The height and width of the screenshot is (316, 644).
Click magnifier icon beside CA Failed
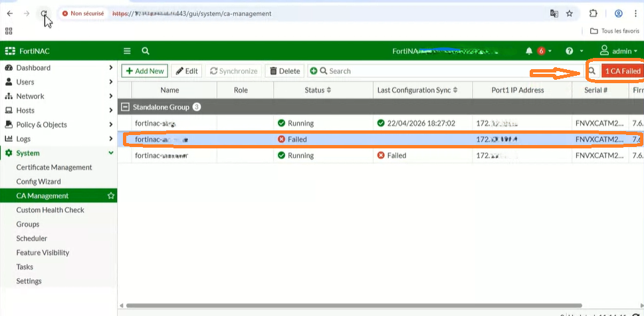pyautogui.click(x=592, y=71)
